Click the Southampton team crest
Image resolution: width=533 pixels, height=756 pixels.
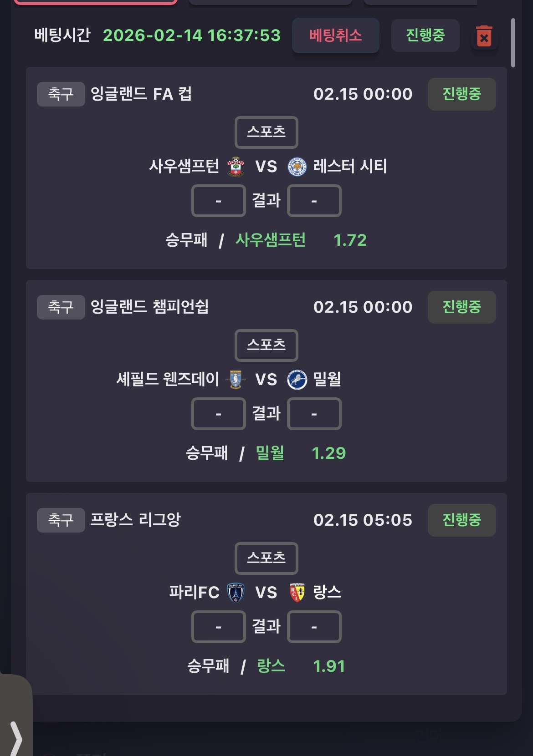[x=236, y=167]
